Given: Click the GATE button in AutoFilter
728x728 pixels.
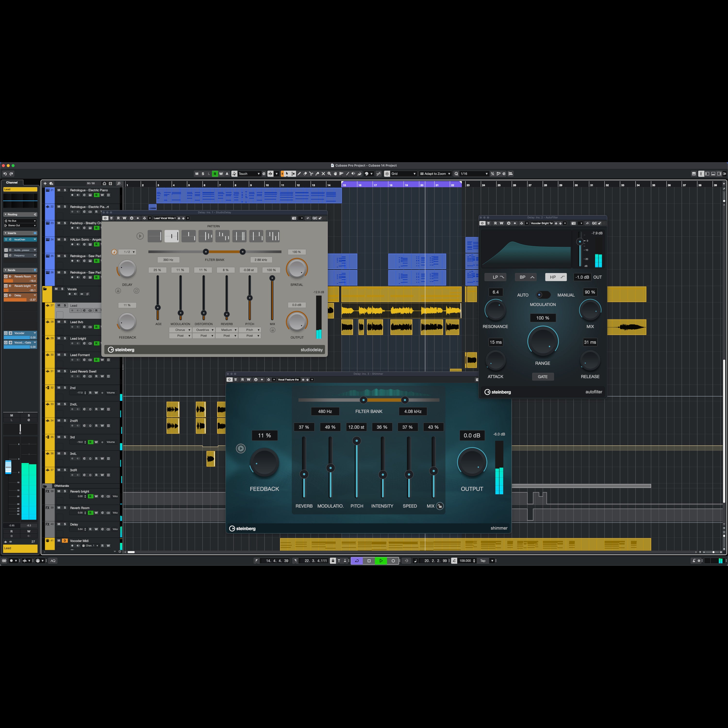Looking at the screenshot, I should 543,376.
